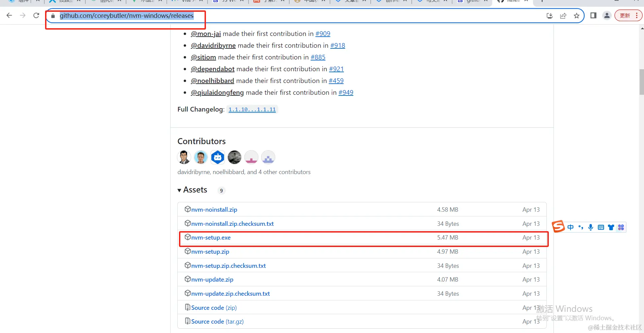Open @qiulaidongfeng profile link
This screenshot has width=644, height=333.
click(217, 92)
